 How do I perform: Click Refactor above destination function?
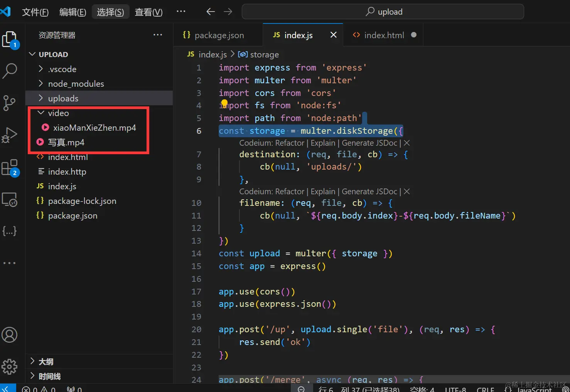(x=289, y=143)
